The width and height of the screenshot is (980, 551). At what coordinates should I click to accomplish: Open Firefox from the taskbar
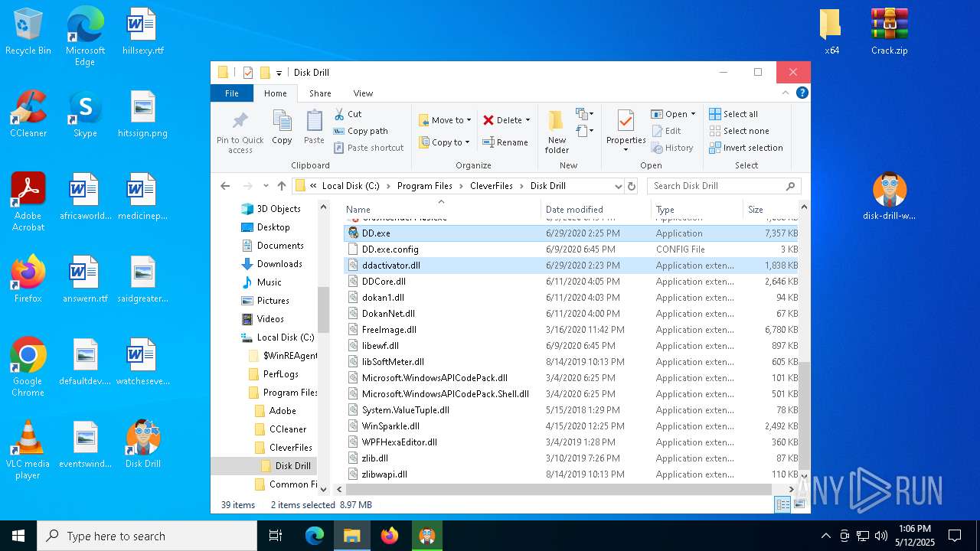(x=390, y=536)
